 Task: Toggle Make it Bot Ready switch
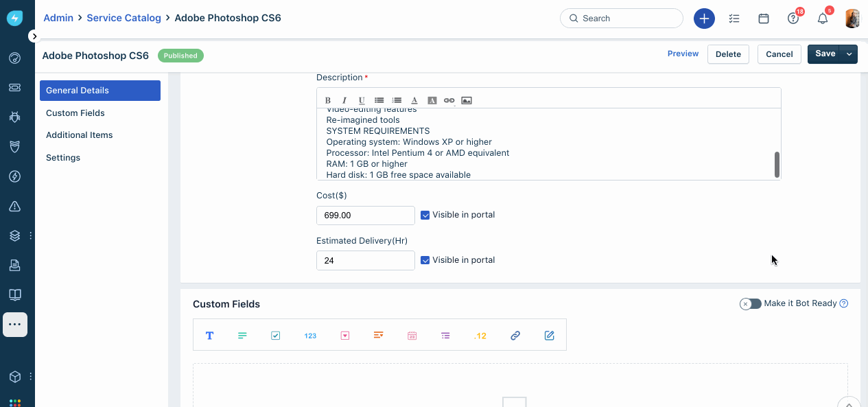(750, 303)
